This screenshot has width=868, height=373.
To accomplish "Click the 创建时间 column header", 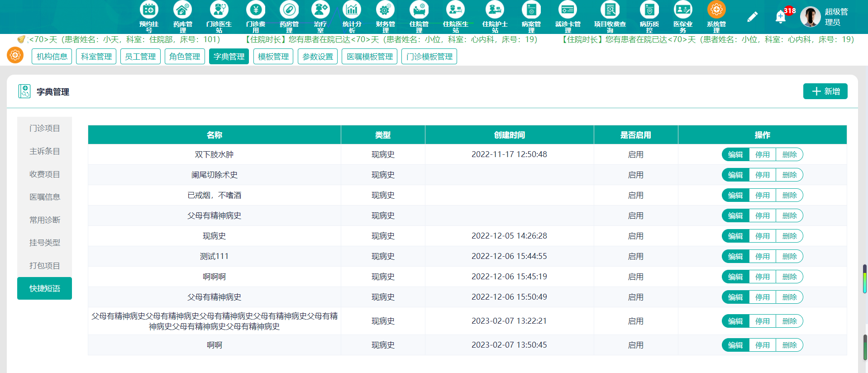I will coord(510,135).
